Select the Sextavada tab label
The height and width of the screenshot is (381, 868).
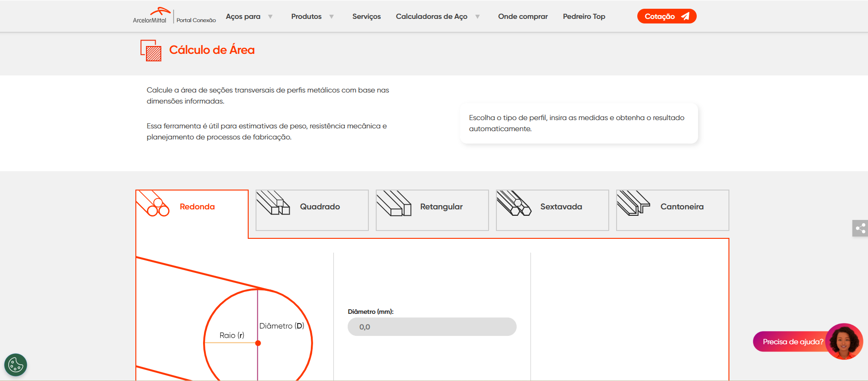[x=561, y=207]
